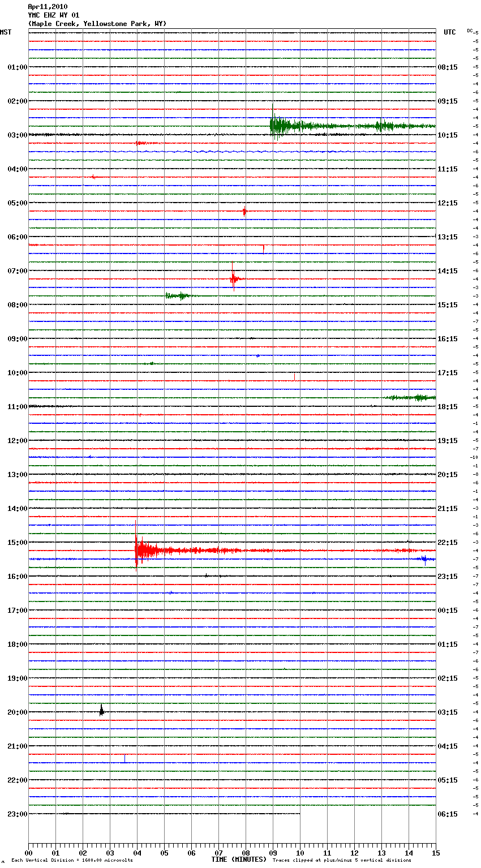Select the 07:00 MST time label

[x=18, y=271]
